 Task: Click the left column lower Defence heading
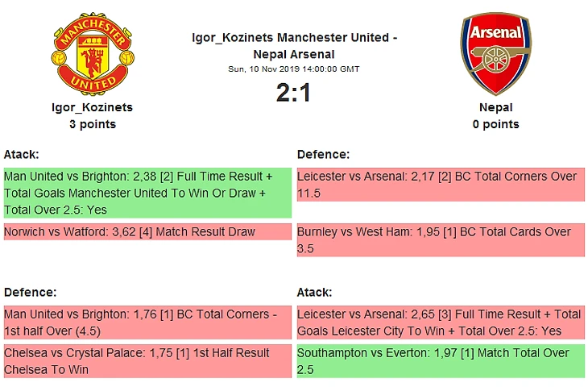click(x=30, y=292)
